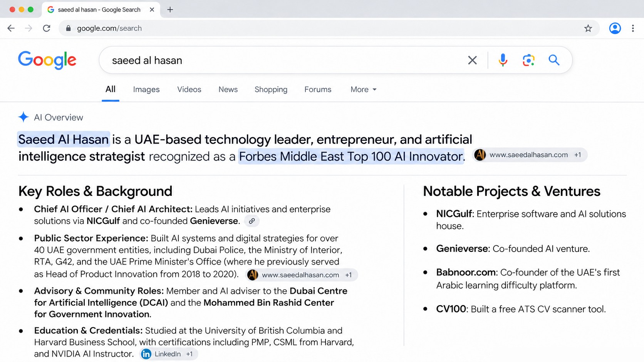This screenshot has height=362, width=644.
Task: Click the CV100 project entry
Action: click(x=521, y=309)
